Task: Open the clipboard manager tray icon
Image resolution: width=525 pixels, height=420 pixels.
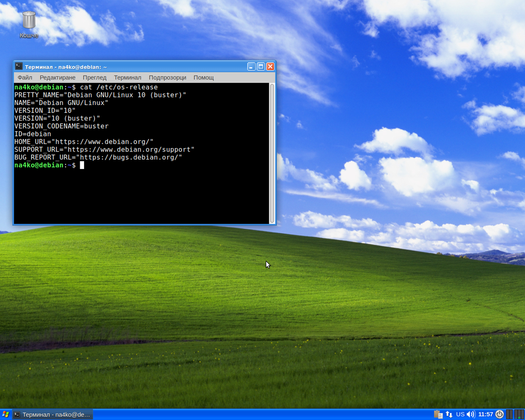Action: coord(438,414)
